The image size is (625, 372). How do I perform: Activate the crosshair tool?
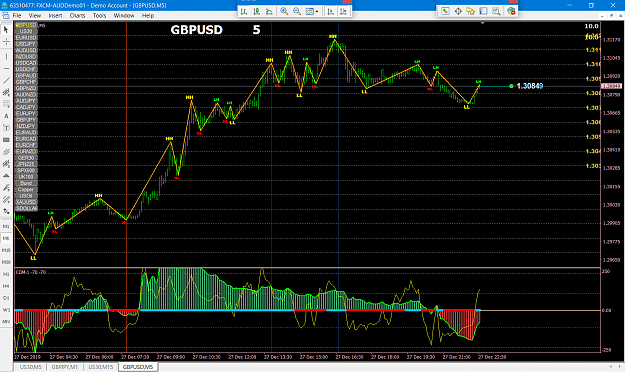(x=6, y=41)
